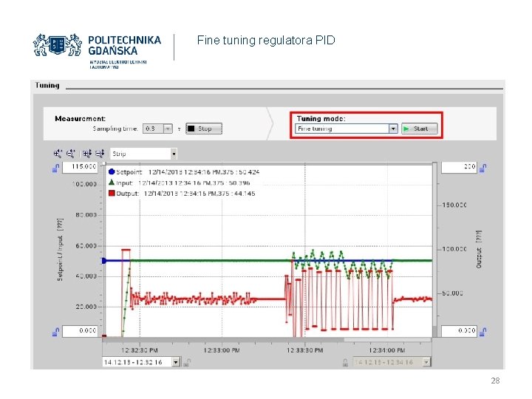
Task: Click the Stop measurement button
Action: tap(204, 129)
